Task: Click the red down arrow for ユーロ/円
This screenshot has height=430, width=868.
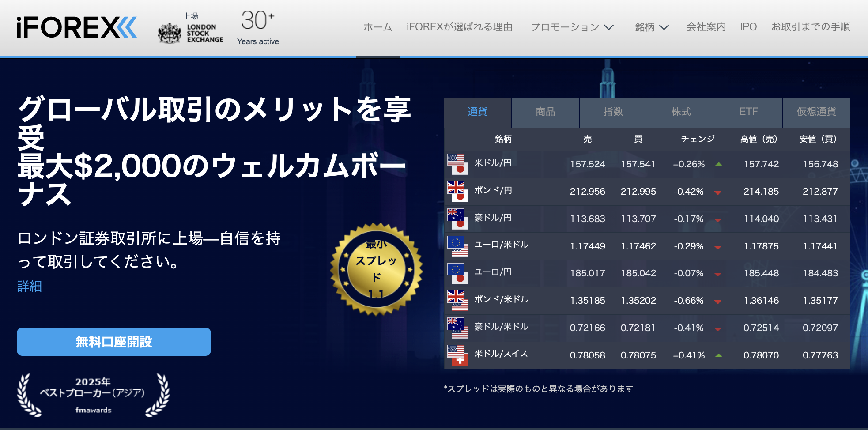Action: click(718, 274)
